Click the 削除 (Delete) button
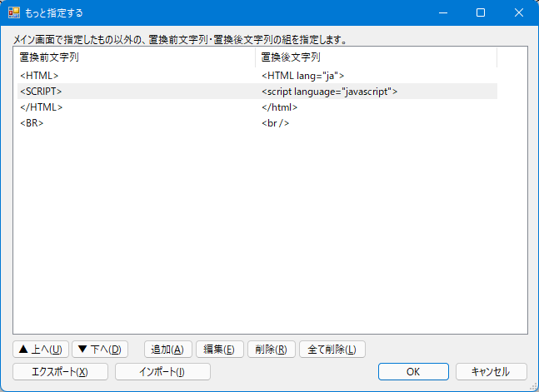 coord(270,350)
